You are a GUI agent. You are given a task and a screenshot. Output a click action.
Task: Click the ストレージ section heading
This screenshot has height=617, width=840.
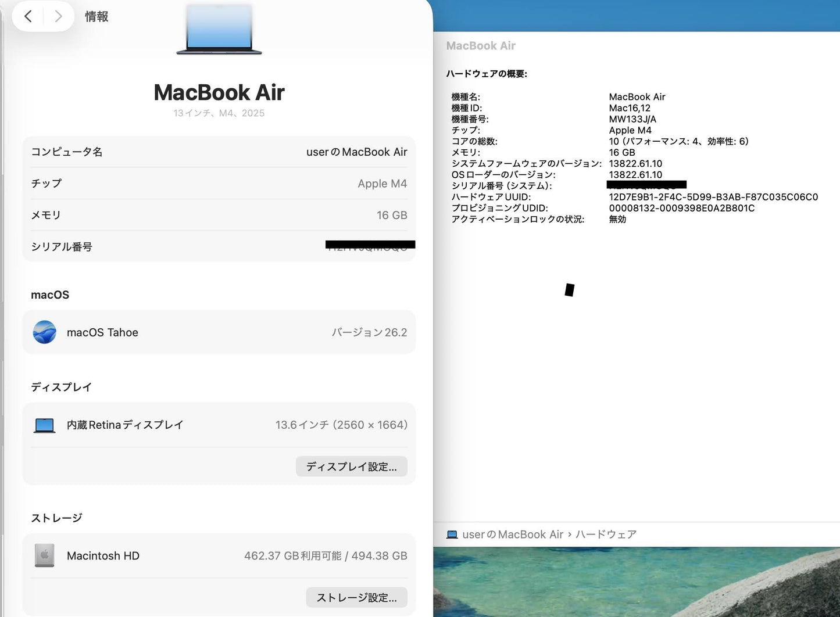(x=56, y=518)
